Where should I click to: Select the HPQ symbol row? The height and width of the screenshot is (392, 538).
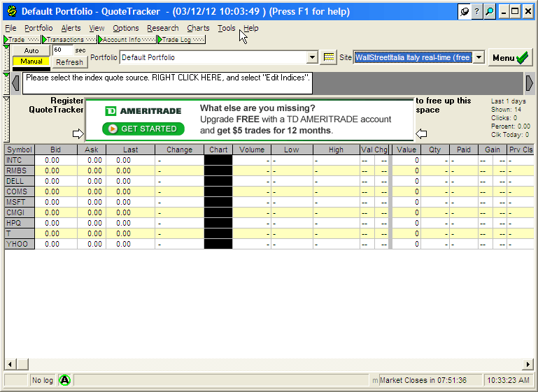click(19, 223)
